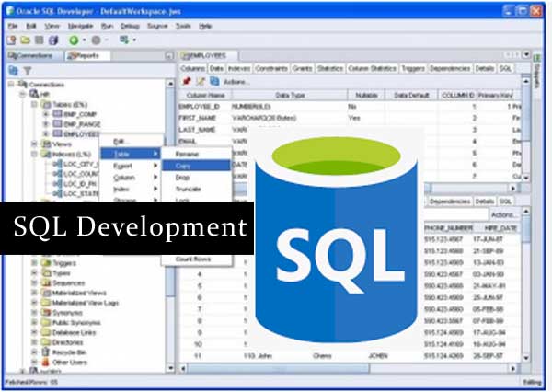Open the Debug menu

tap(130, 27)
